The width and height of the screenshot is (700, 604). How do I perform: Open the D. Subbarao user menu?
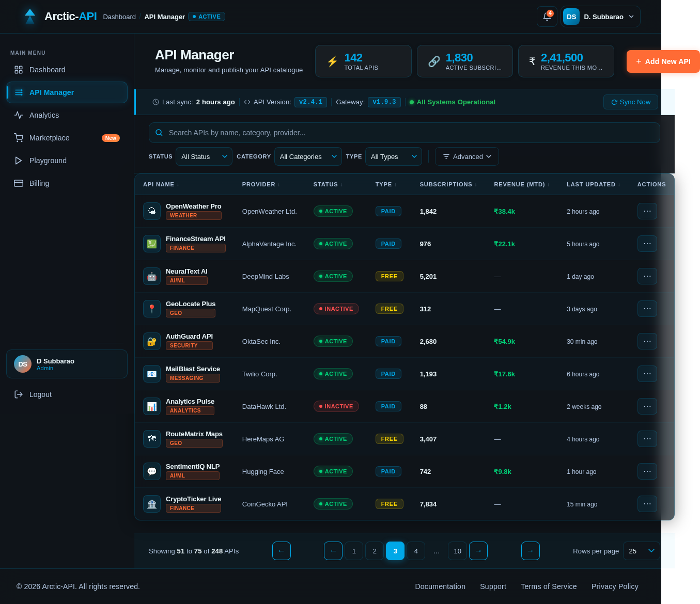[601, 17]
